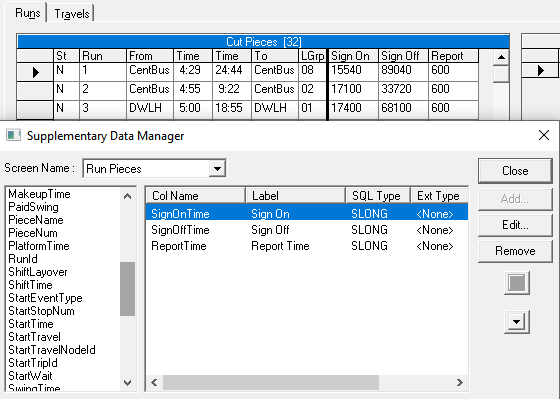Click row selector arrow for Run 1
This screenshot has width=560, height=399.
click(35, 72)
